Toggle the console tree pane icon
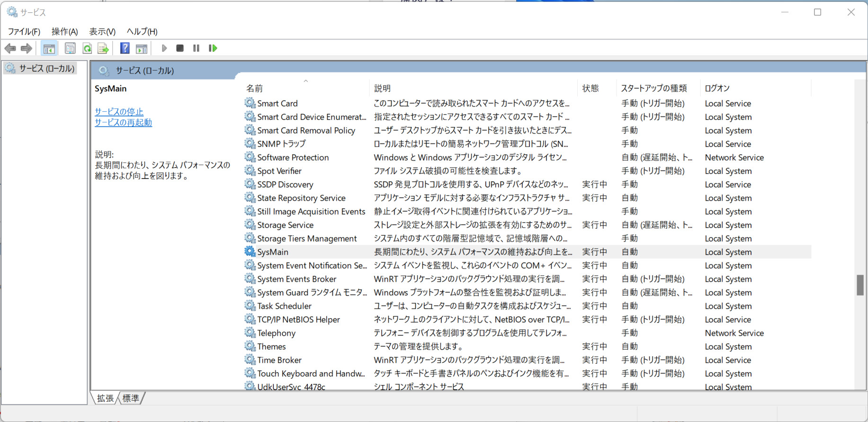868x422 pixels. coord(49,48)
